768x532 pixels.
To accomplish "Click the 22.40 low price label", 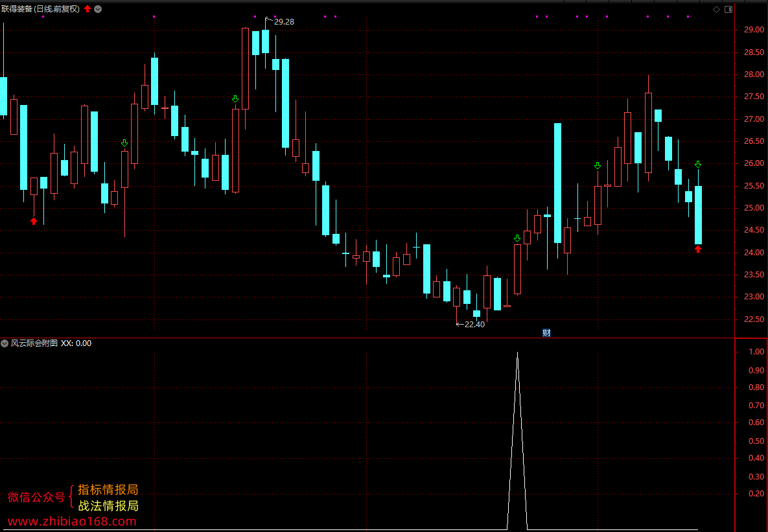I will pos(474,324).
